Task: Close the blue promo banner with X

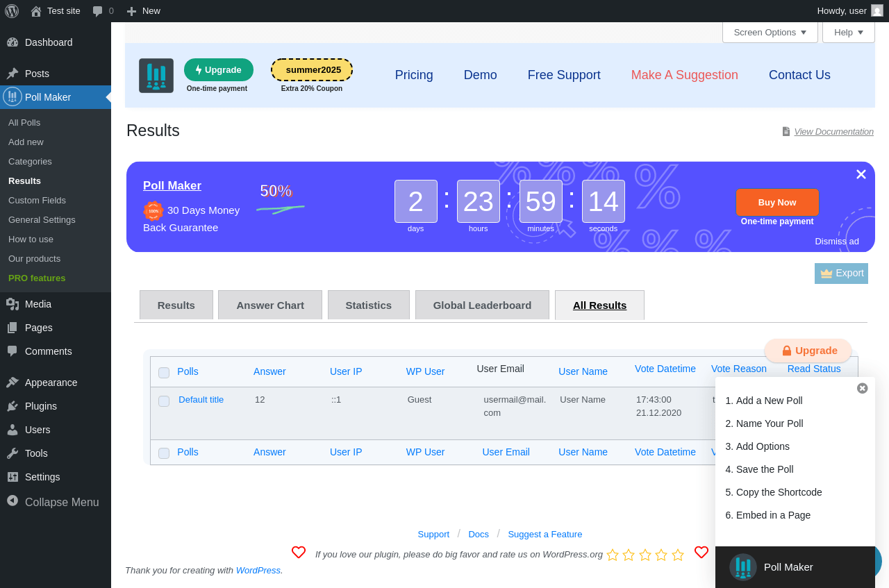Action: point(861,174)
